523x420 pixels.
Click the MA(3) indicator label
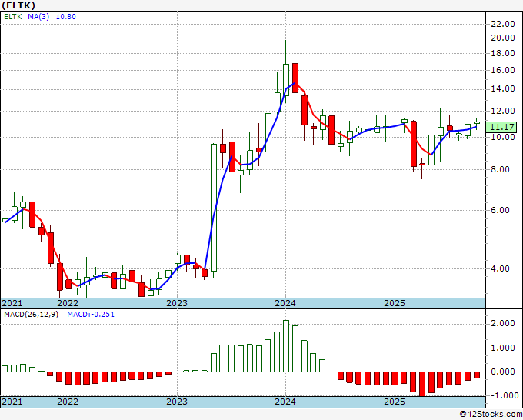click(x=38, y=16)
